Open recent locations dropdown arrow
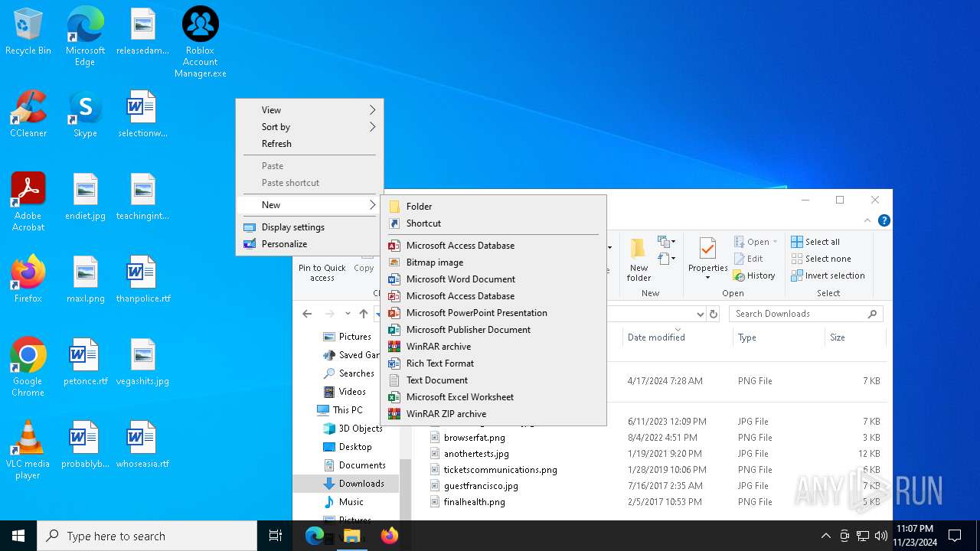 348,314
